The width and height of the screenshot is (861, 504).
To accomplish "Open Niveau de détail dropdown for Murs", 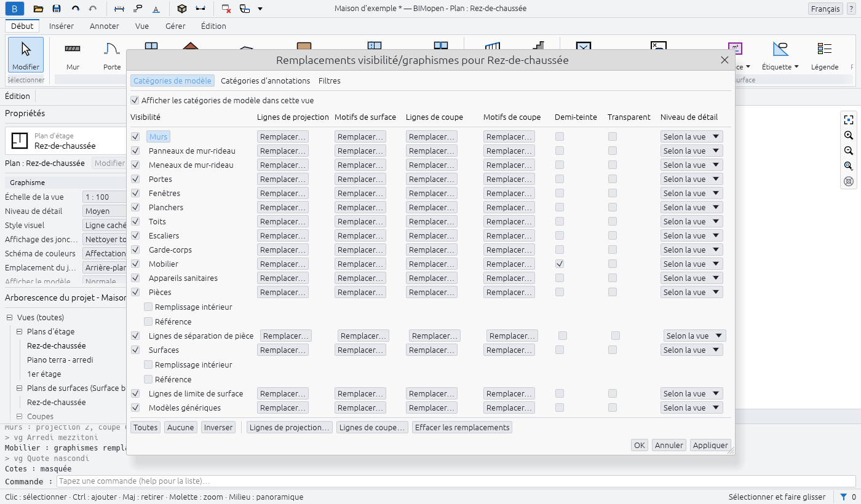I will (692, 136).
